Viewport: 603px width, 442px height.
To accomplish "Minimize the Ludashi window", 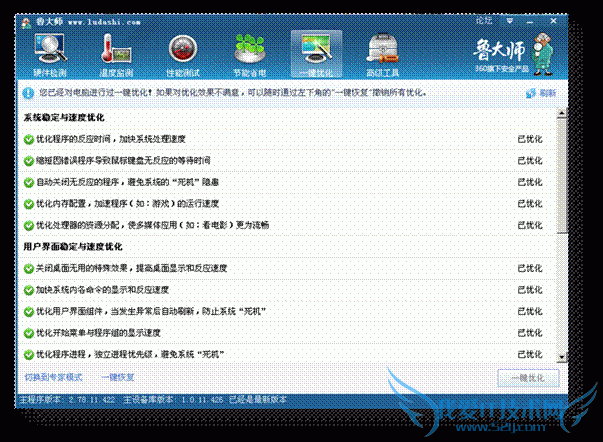I will click(531, 22).
